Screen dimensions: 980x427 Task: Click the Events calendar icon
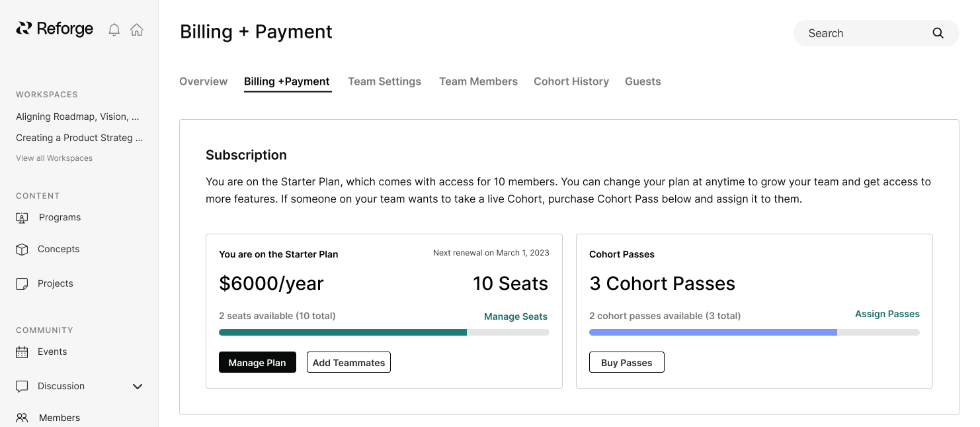coord(22,352)
